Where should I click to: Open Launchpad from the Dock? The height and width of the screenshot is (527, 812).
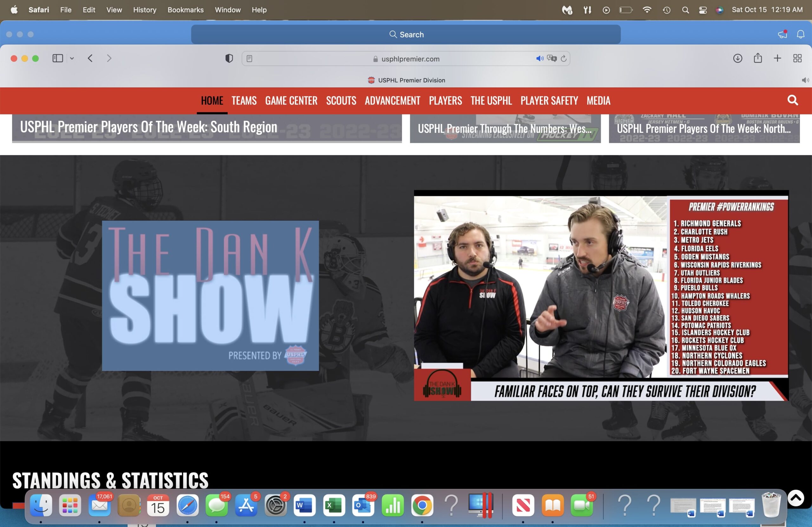click(70, 505)
